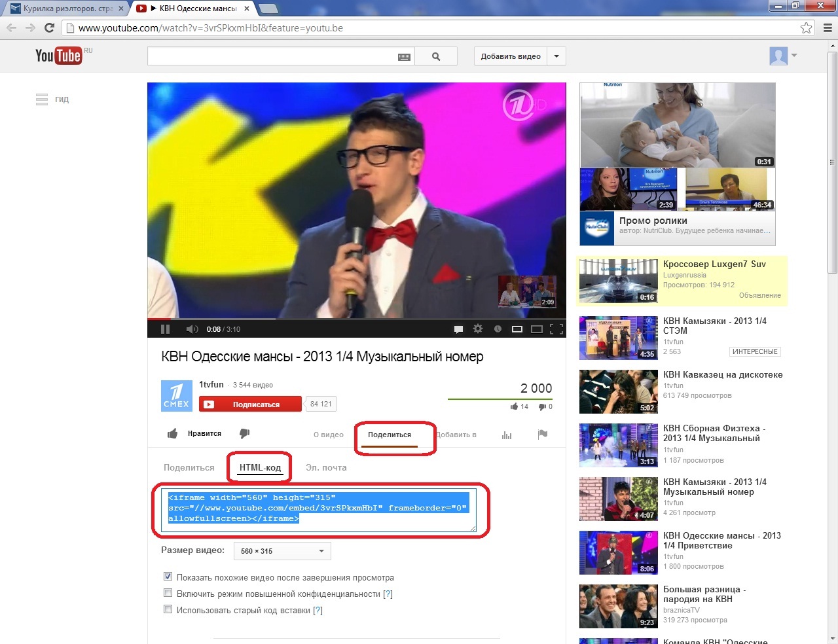The width and height of the screenshot is (838, 644).
Task: Open Chrome menu icon
Action: pyautogui.click(x=828, y=28)
